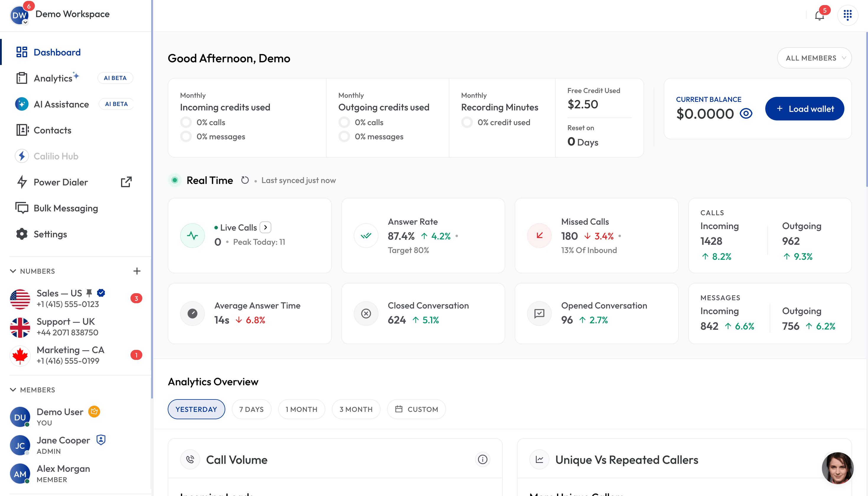Open the support chat avatar
868x496 pixels.
tap(837, 468)
